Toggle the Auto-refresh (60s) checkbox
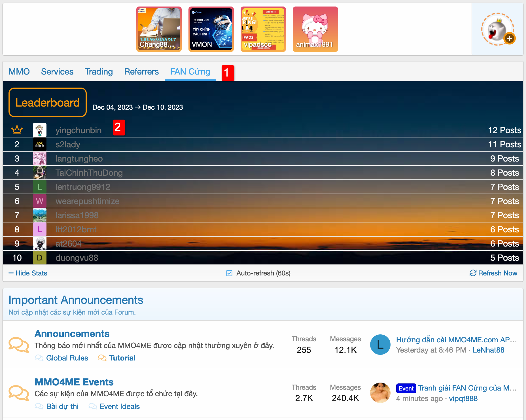Image resolution: width=526 pixels, height=420 pixels. click(x=229, y=273)
